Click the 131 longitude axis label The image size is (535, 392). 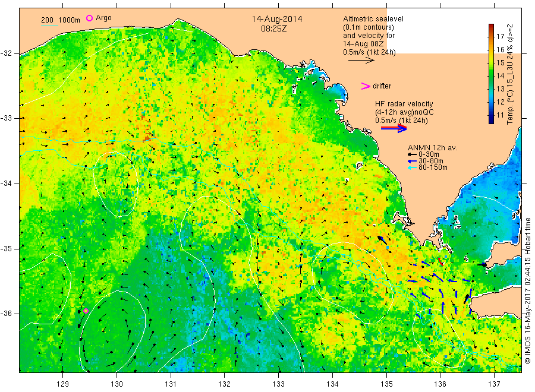(x=171, y=384)
